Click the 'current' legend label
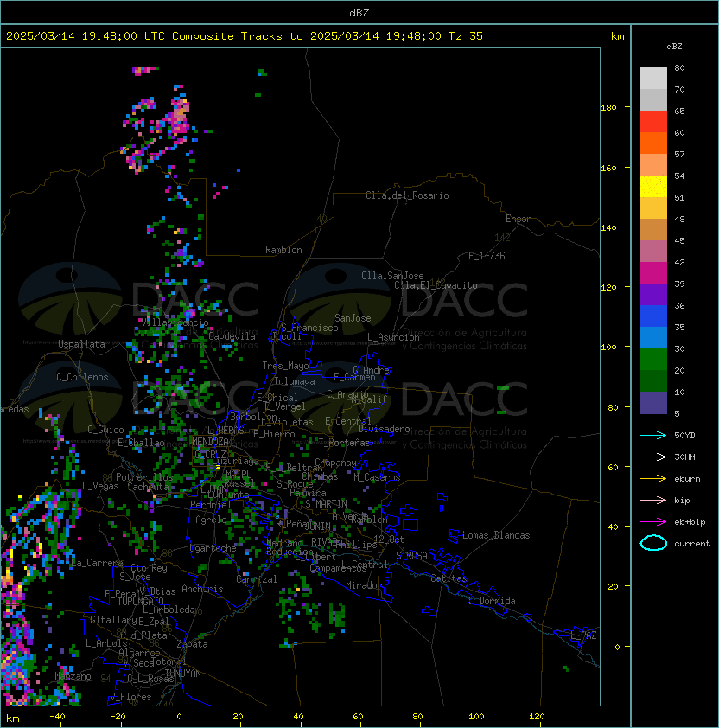The image size is (719, 728). 692,543
